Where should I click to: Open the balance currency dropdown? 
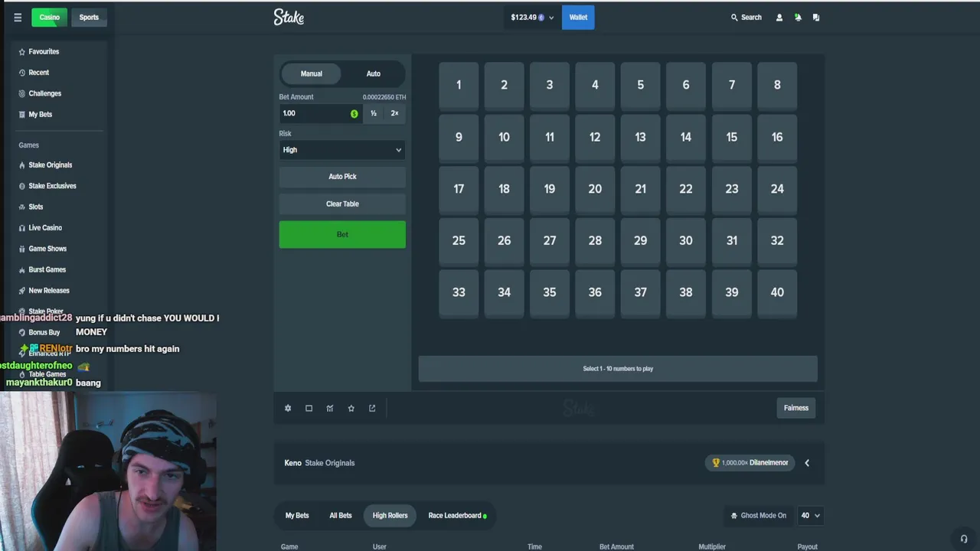pyautogui.click(x=532, y=18)
